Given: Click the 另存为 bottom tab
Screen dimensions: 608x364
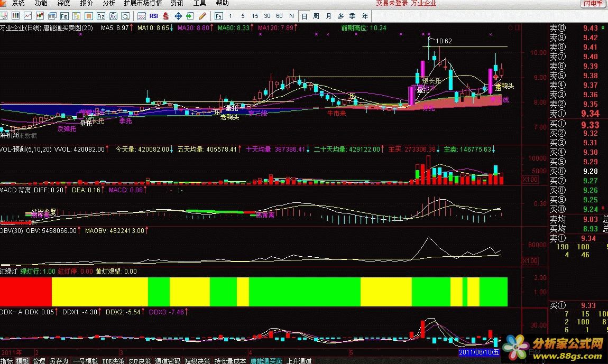Looking at the screenshot, I should coord(59,361).
